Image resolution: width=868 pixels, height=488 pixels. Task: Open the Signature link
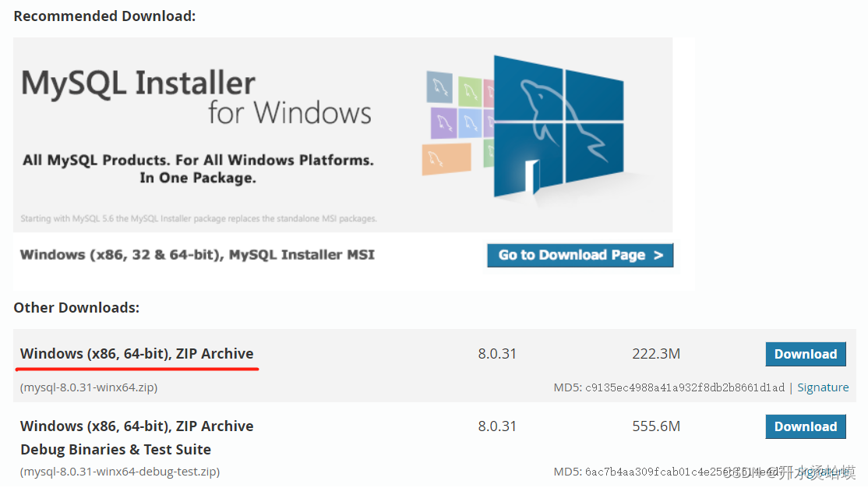[823, 387]
